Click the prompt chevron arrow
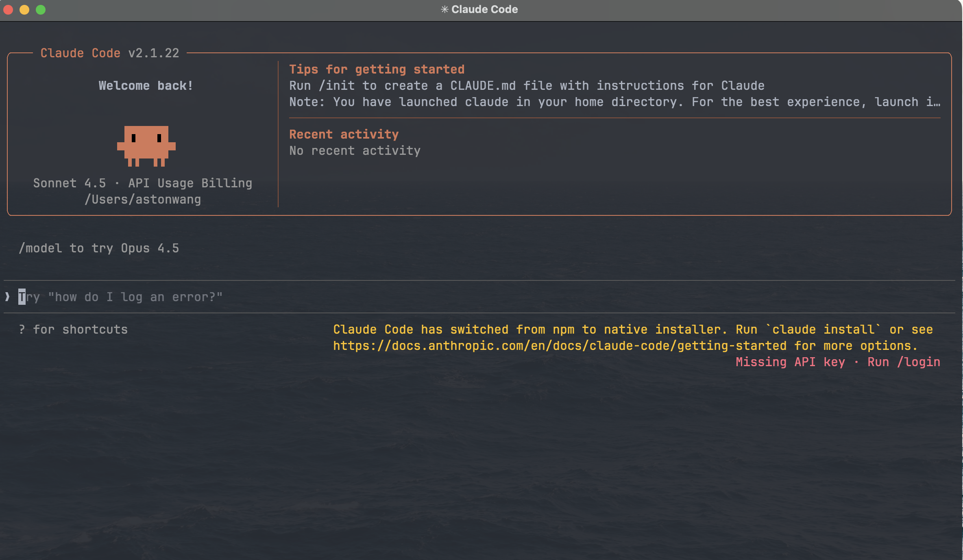This screenshot has width=963, height=560. click(x=7, y=297)
